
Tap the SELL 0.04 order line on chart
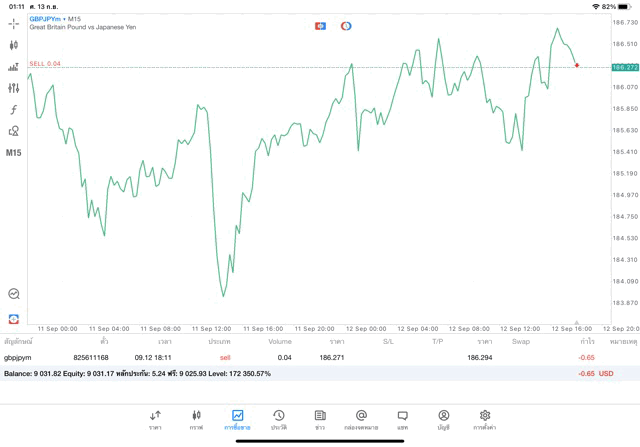(45, 64)
